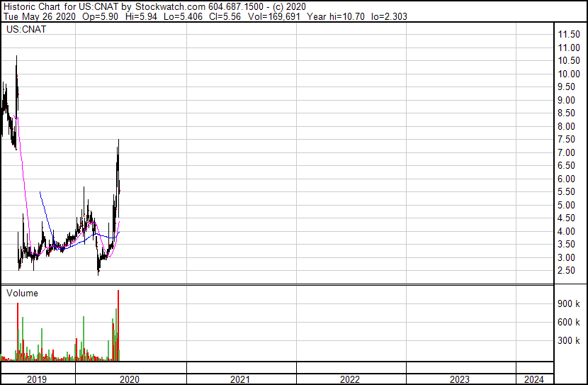Select the 2023 year label on time axis
Image resolution: width=588 pixels, height=385 pixels.
460,379
